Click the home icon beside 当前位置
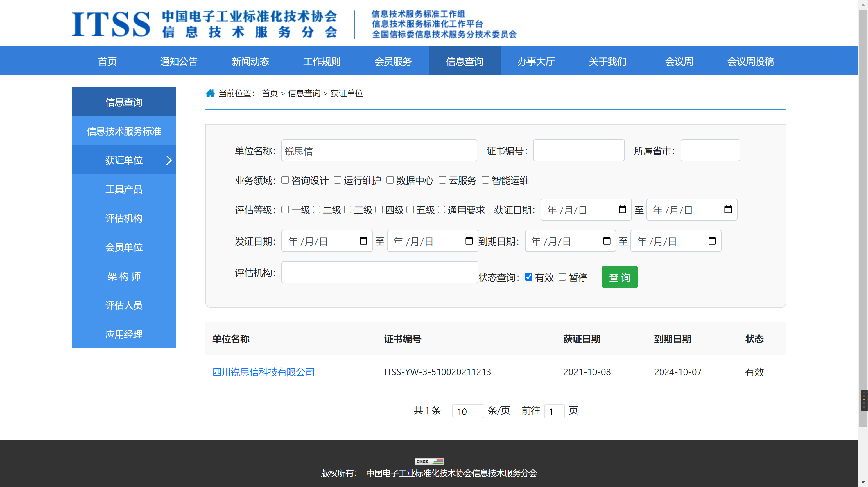868x487 pixels. [x=210, y=93]
